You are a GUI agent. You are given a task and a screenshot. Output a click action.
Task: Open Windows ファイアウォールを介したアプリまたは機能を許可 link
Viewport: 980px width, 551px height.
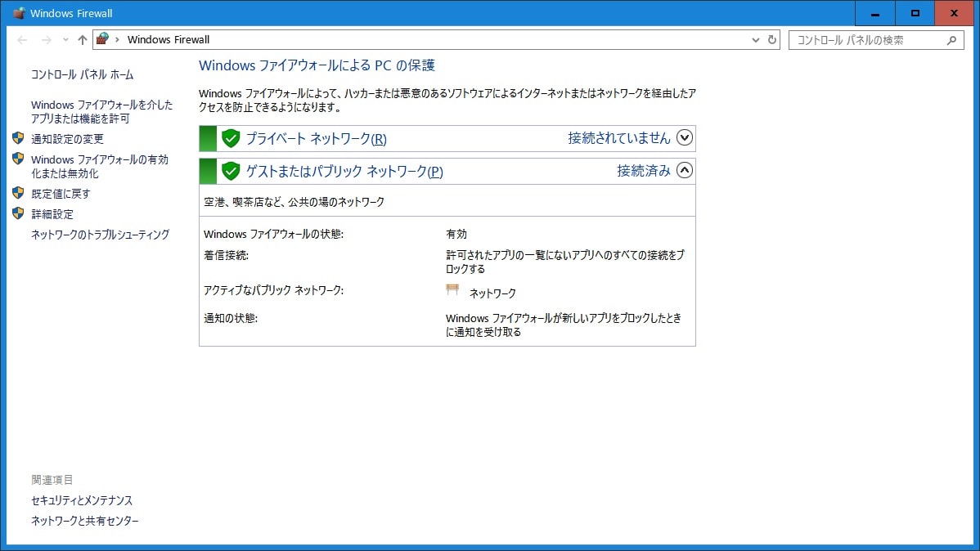pos(102,112)
